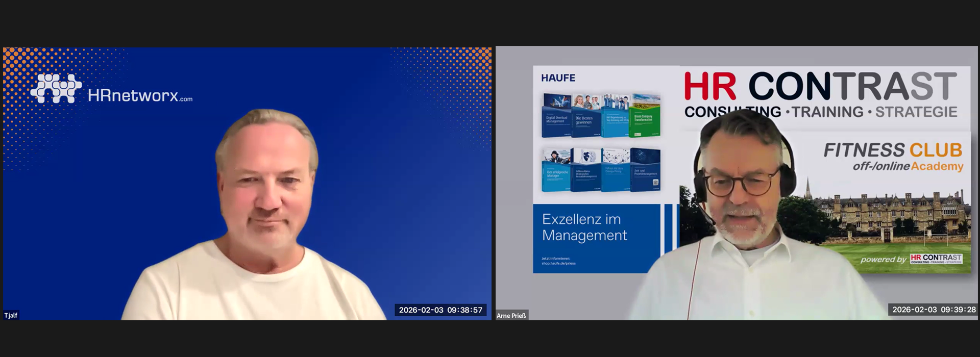Image resolution: width=980 pixels, height=357 pixels.
Task: Select Arne Prieß's video tile
Action: [x=737, y=184]
